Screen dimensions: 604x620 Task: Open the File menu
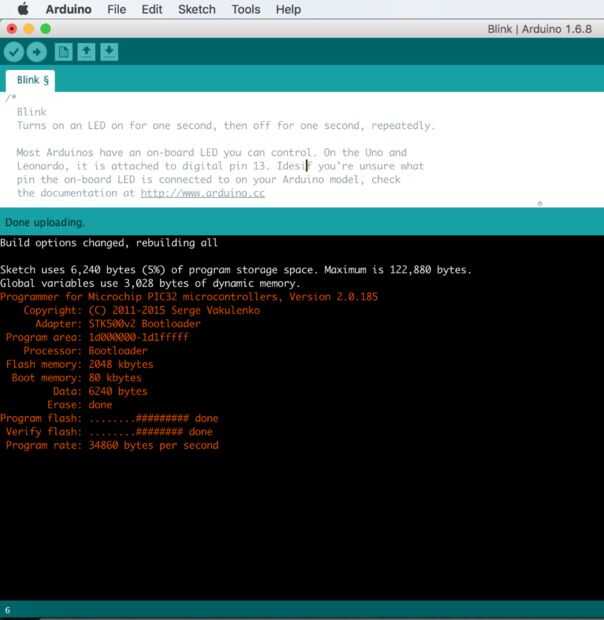pyautogui.click(x=117, y=9)
